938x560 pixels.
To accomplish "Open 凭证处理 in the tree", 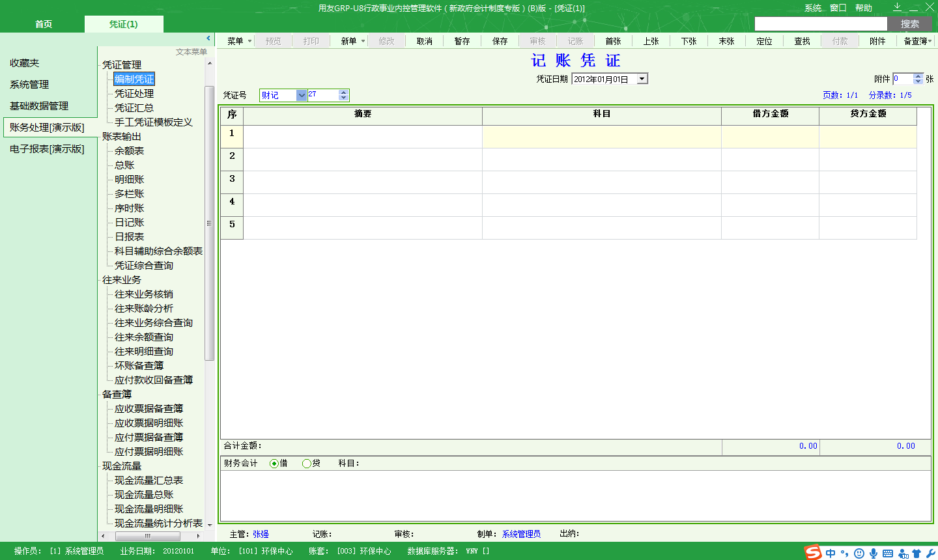I will pyautogui.click(x=134, y=94).
